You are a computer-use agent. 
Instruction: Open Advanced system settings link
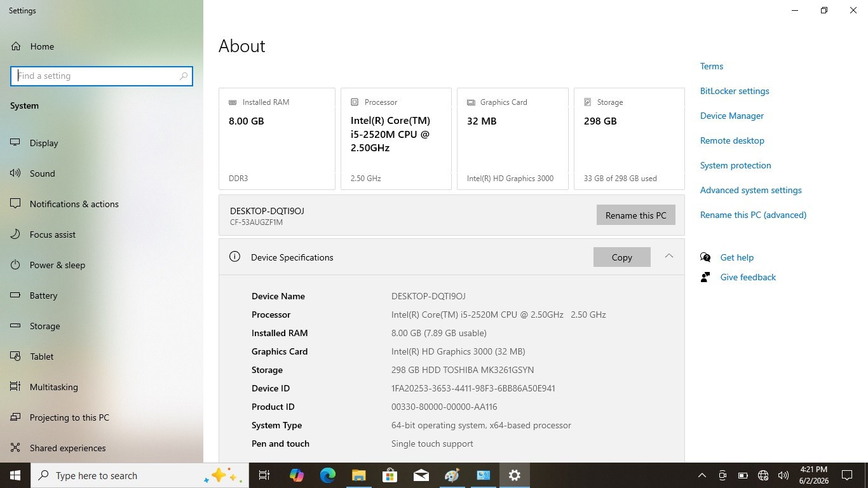pos(751,190)
